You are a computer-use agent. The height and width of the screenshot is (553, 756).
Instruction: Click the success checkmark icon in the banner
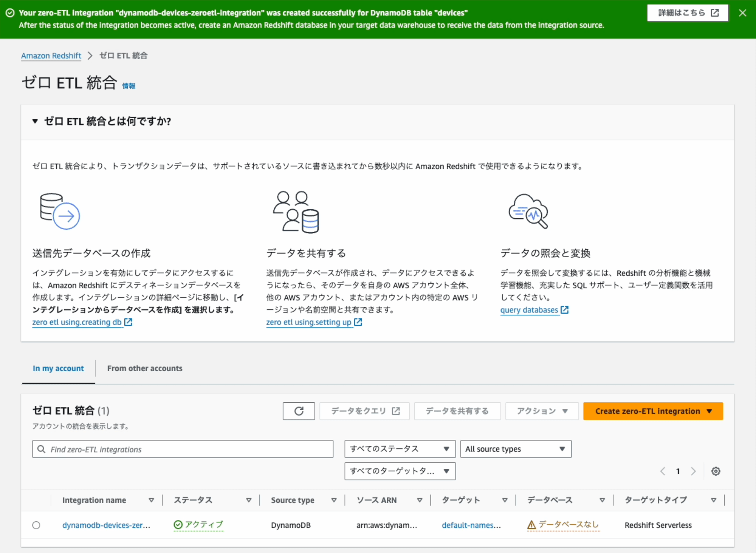10,13
